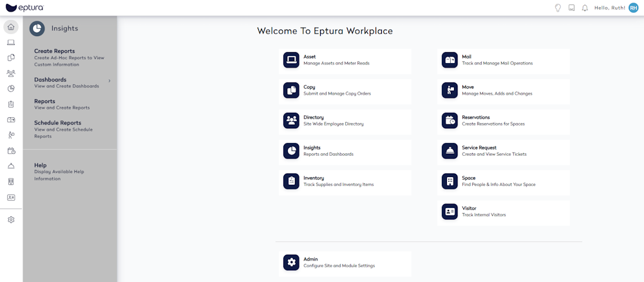The height and width of the screenshot is (282, 644).
Task: Select Create Reports in Insights menu
Action: point(55,51)
